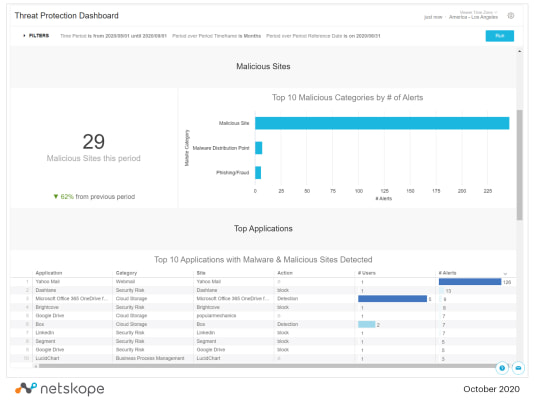Click the scroll-up arrow of the dashboard
Image resolution: width=534 pixels, height=402 pixels.
pos(519,51)
